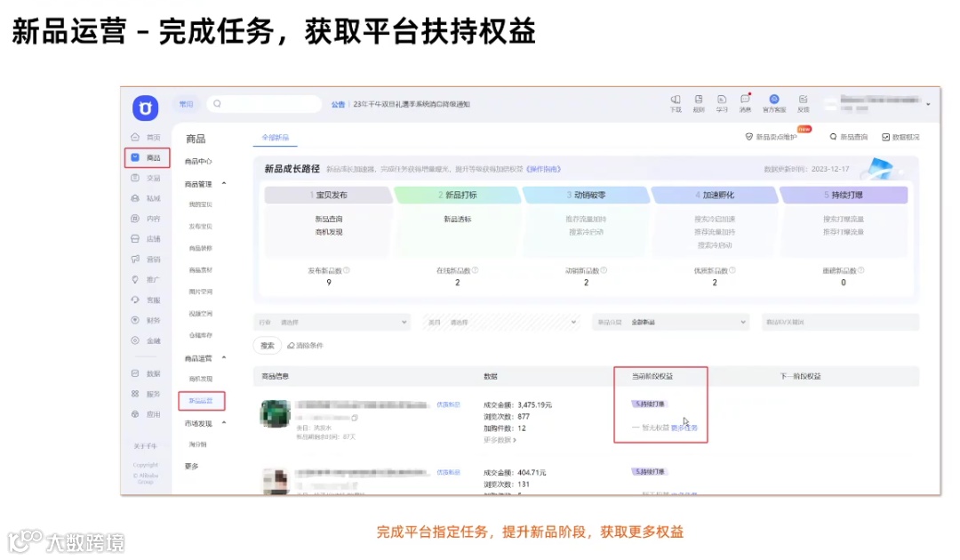960x560 pixels.
Task: Select stage 4 加速孵化 tab
Action: coord(715,195)
